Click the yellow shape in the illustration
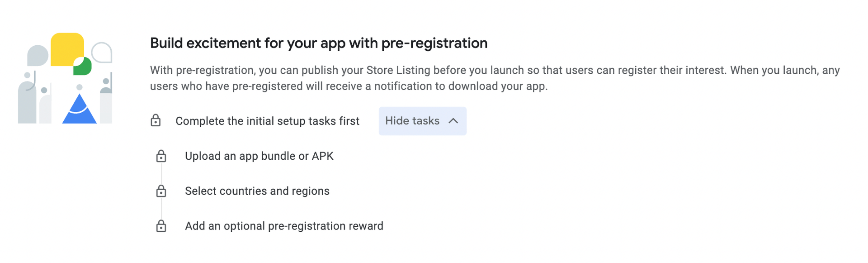 tap(67, 50)
